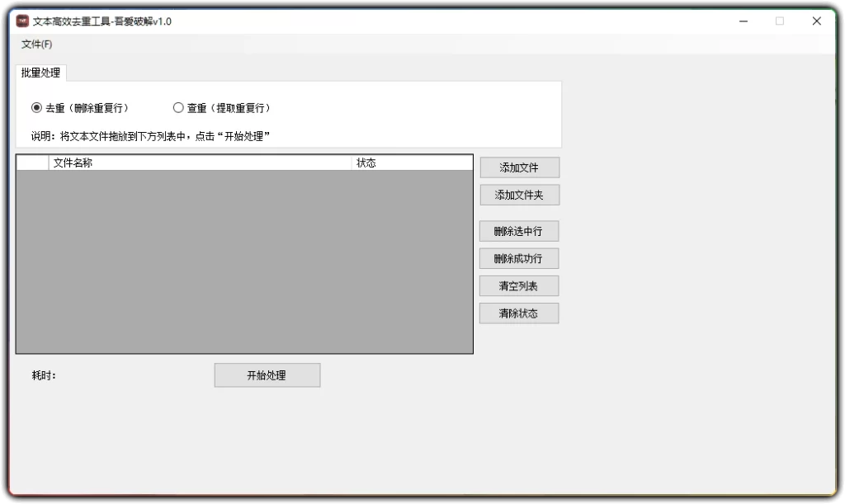Click the app logo icon in title bar
Image resolution: width=845 pixels, height=504 pixels.
(22, 21)
